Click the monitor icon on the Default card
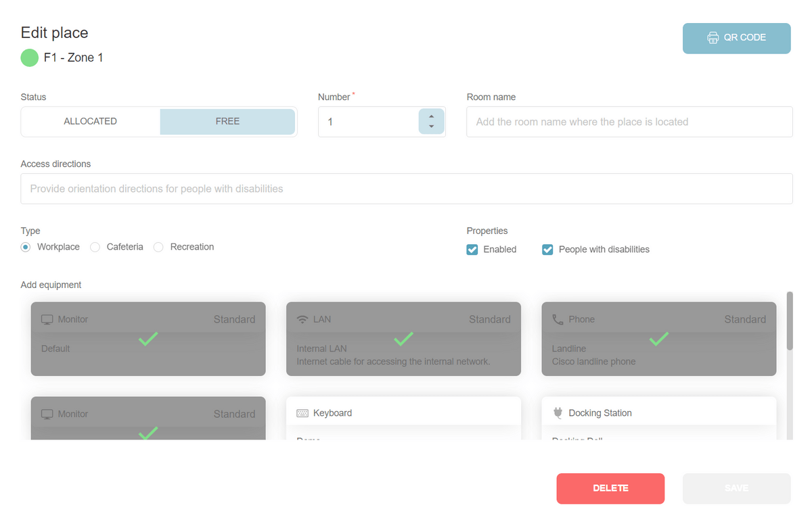 coord(47,319)
